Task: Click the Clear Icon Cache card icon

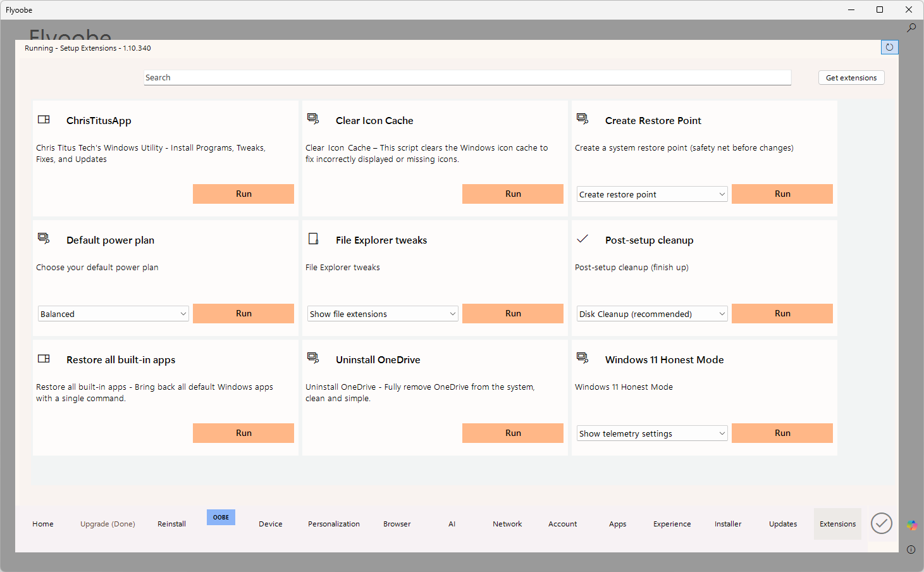Action: [x=313, y=119]
